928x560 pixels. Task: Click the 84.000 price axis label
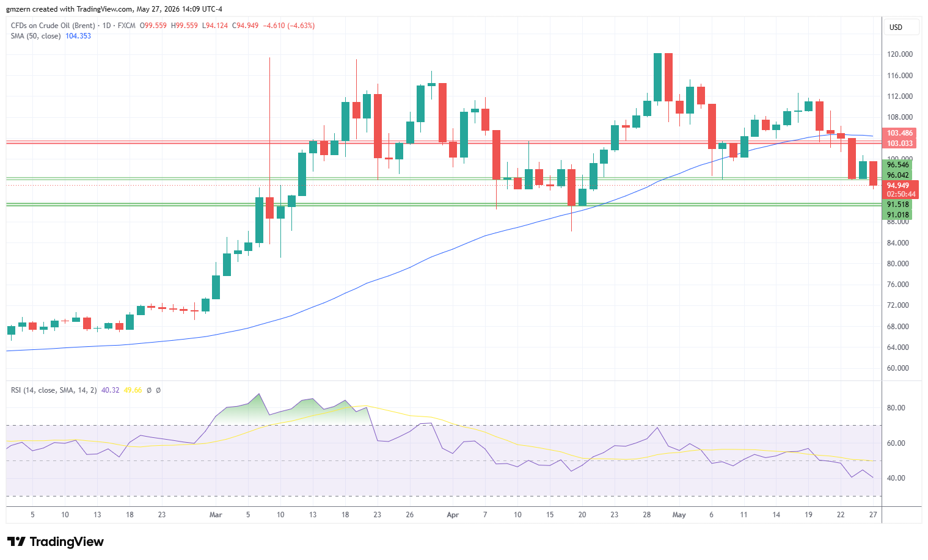[x=898, y=243]
